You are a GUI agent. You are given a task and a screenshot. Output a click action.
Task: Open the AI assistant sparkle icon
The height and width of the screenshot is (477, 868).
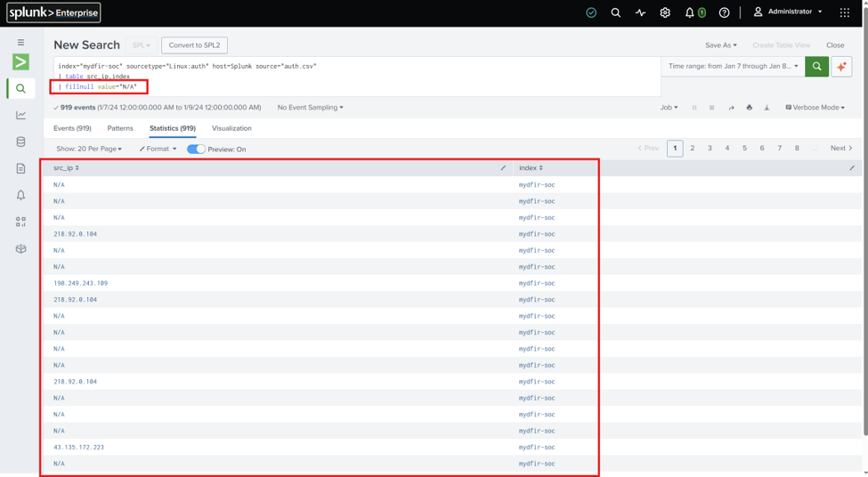coord(841,67)
